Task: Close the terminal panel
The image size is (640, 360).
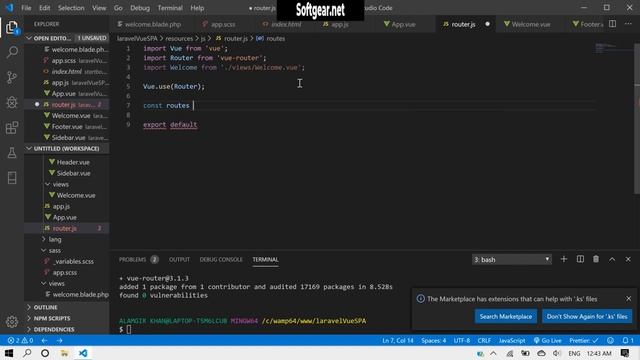Action: coord(628,259)
